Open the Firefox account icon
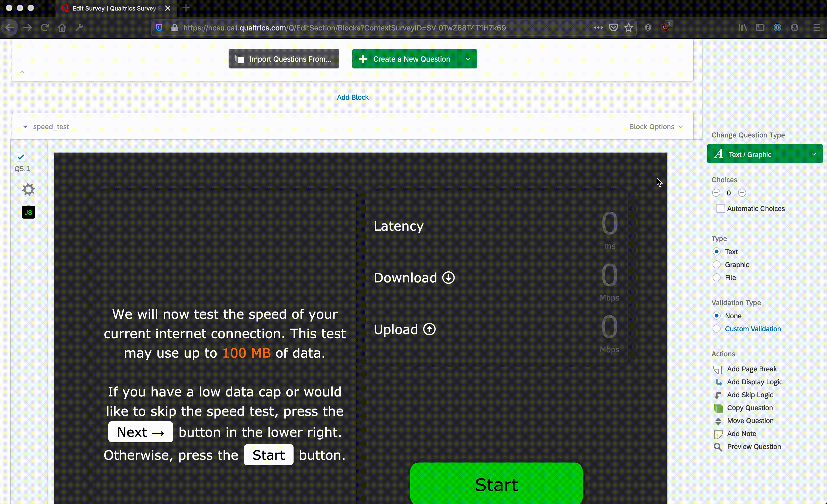Screen dimensions: 827x504 (794, 27)
